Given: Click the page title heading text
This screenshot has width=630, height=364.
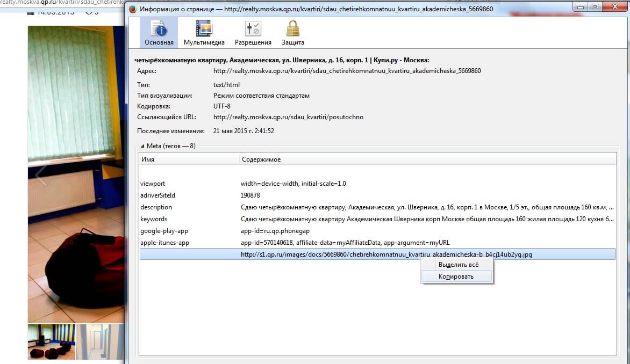Looking at the screenshot, I should click(282, 60).
